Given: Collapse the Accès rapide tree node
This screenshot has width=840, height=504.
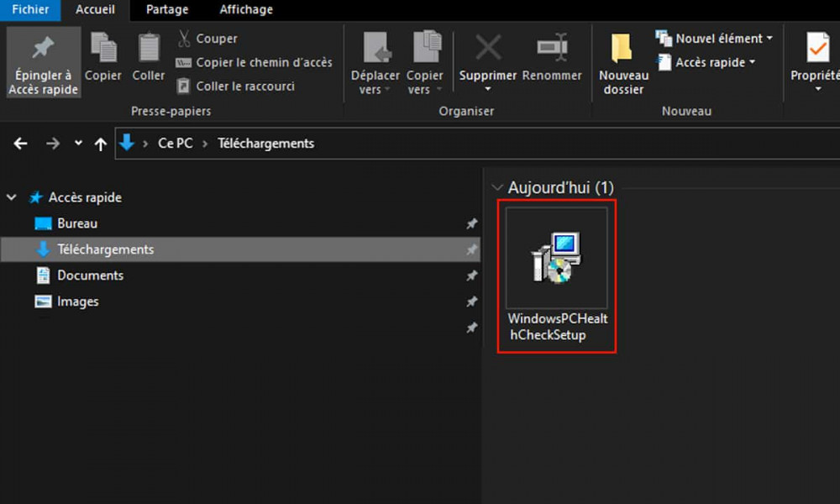Looking at the screenshot, I should [x=11, y=197].
